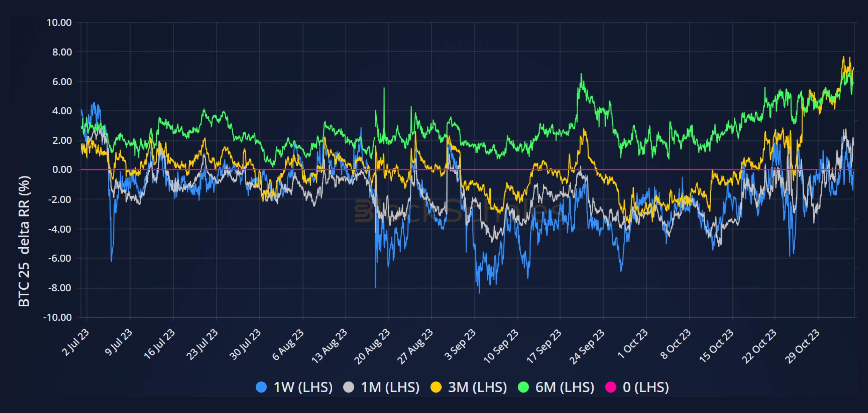Toggle the 1M (LHS) series label

coord(390,387)
